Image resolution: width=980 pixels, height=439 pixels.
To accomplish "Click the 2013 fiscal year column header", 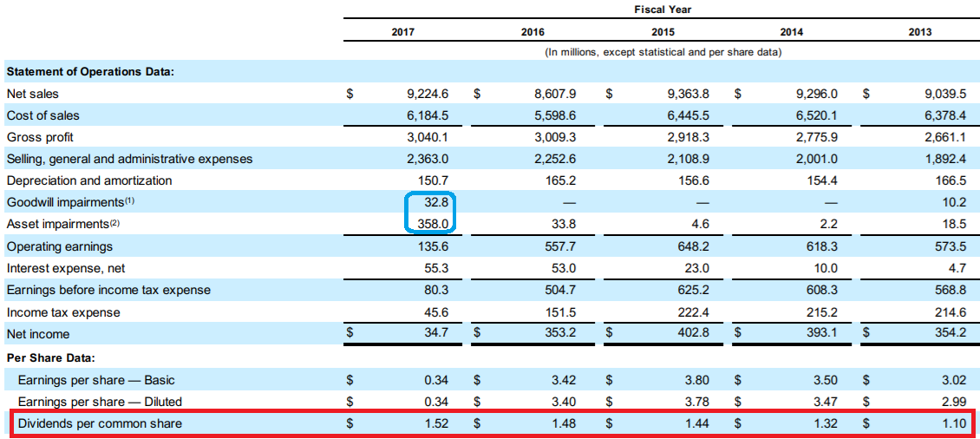I will (920, 32).
